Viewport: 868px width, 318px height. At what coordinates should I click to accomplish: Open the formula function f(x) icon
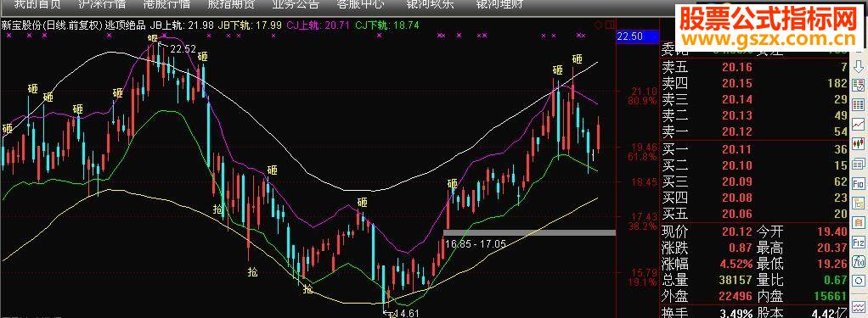click(859, 262)
